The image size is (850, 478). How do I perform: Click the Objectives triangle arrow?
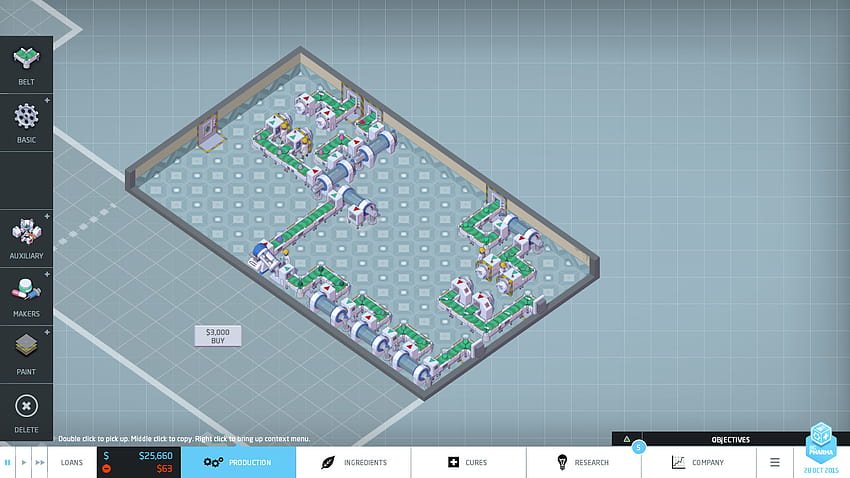627,439
